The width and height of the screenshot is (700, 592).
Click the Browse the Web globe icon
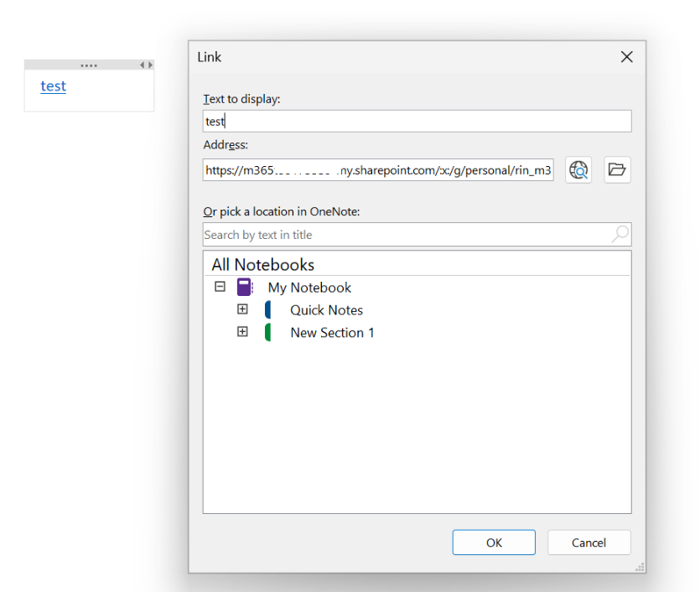point(578,169)
